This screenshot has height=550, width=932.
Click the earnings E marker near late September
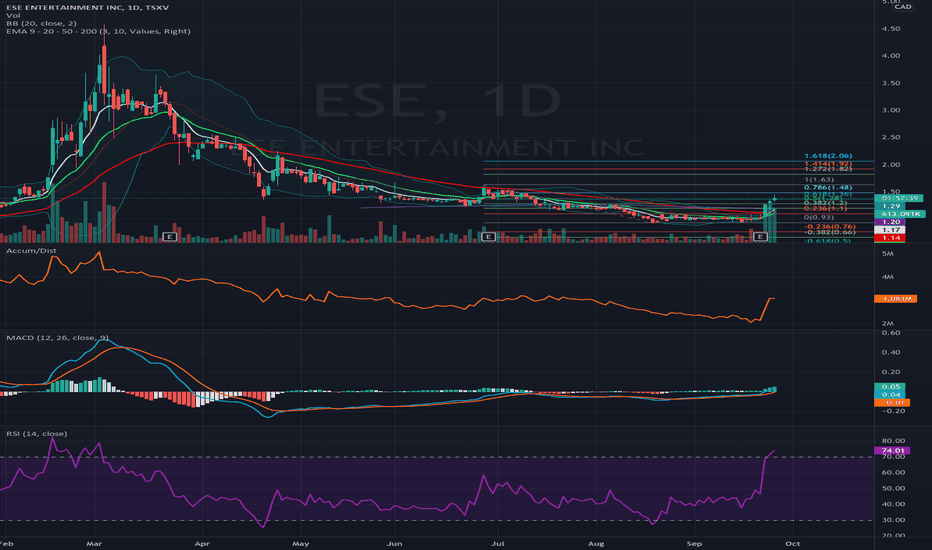coord(760,237)
